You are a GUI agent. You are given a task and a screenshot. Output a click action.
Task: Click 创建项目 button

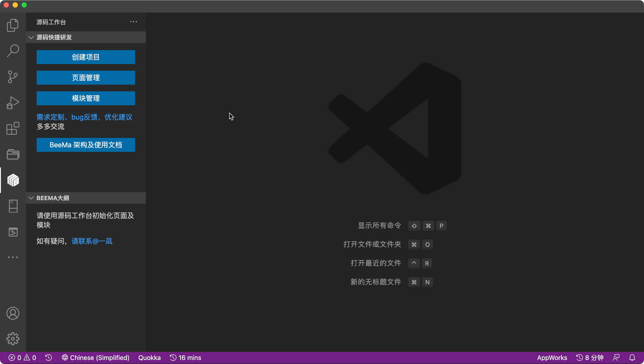[x=86, y=57]
